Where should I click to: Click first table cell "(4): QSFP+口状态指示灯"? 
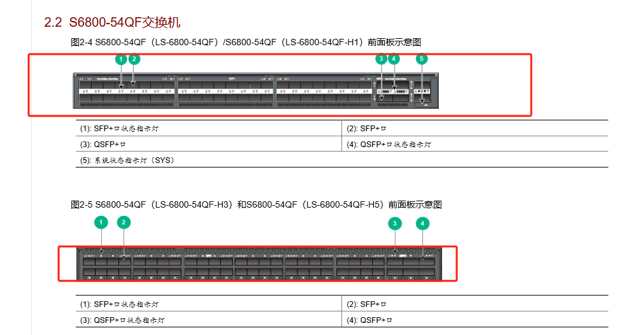click(475, 144)
